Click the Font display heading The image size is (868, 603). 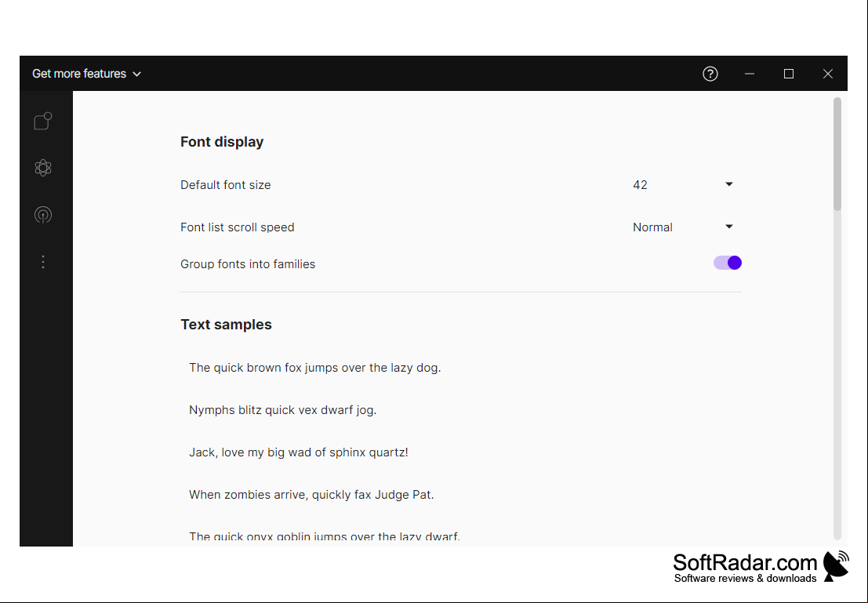(x=222, y=142)
